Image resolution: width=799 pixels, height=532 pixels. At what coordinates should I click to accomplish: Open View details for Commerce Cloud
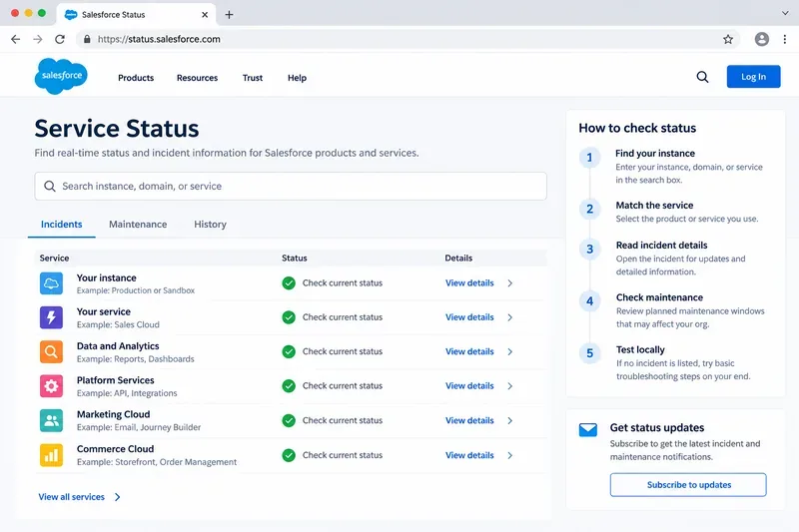469,455
